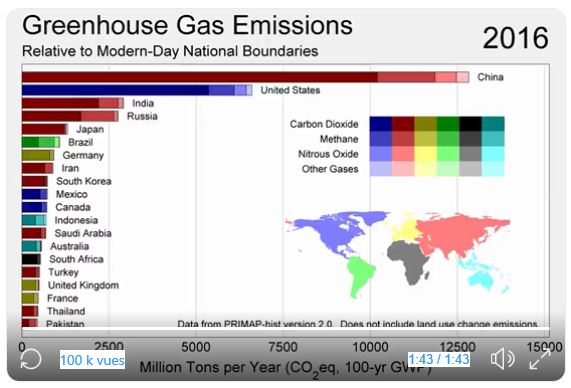The height and width of the screenshot is (388, 571).
Task: Click the bright yellow Nitrous Oxide swatch
Action: pyautogui.click(x=426, y=154)
